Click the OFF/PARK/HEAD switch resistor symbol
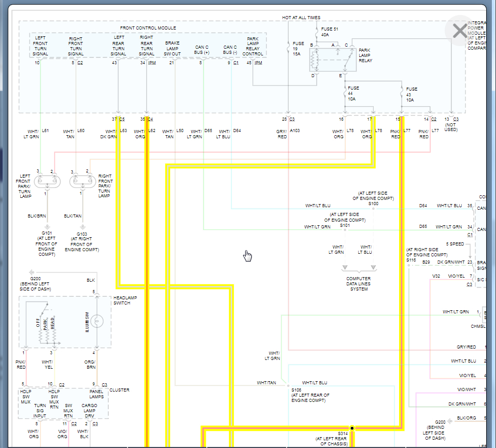The width and height of the screenshot is (496, 448). tap(48, 337)
